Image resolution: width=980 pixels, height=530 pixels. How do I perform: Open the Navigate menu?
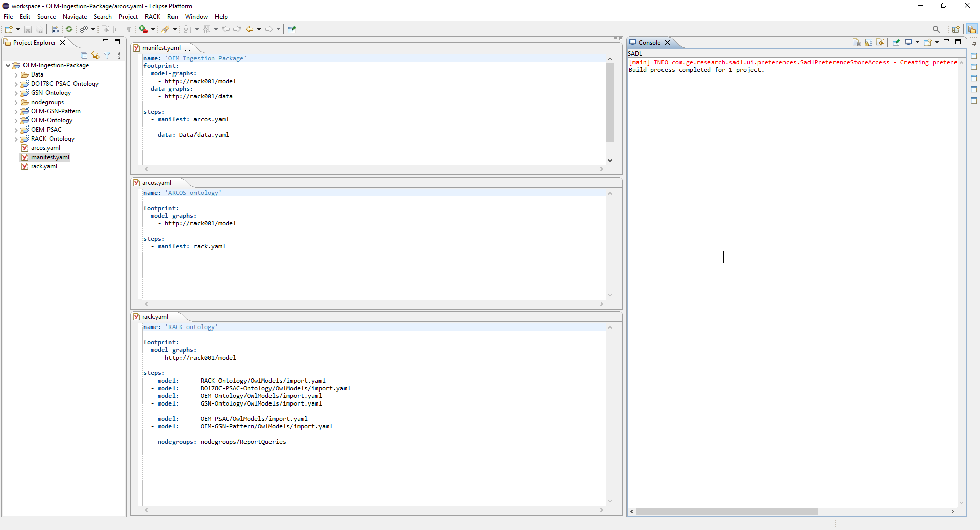click(x=75, y=17)
